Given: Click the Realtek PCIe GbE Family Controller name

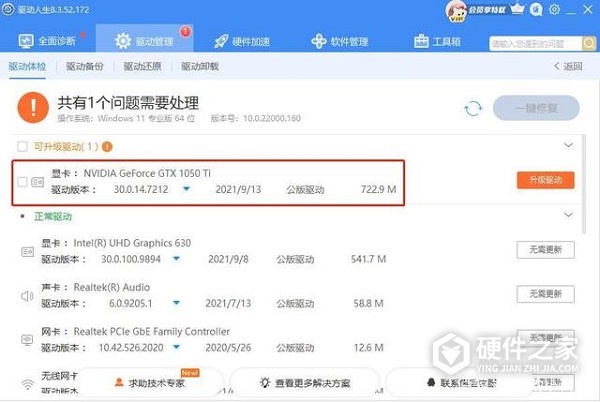Looking at the screenshot, I should pyautogui.click(x=152, y=331).
